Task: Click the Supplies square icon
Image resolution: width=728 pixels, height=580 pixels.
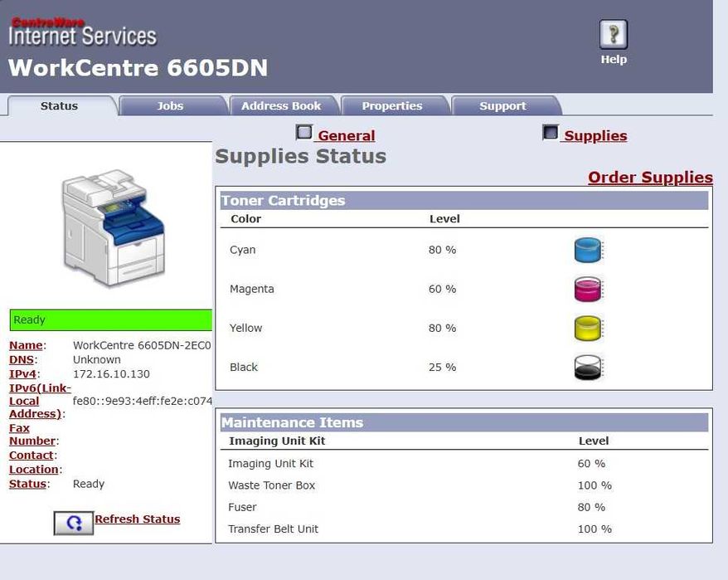Action: 551,133
